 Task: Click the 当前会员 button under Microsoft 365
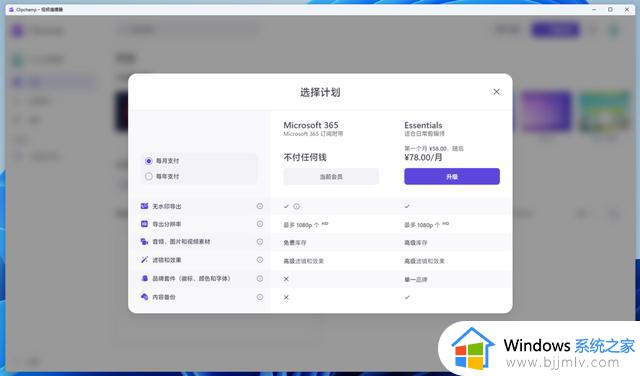click(x=331, y=177)
